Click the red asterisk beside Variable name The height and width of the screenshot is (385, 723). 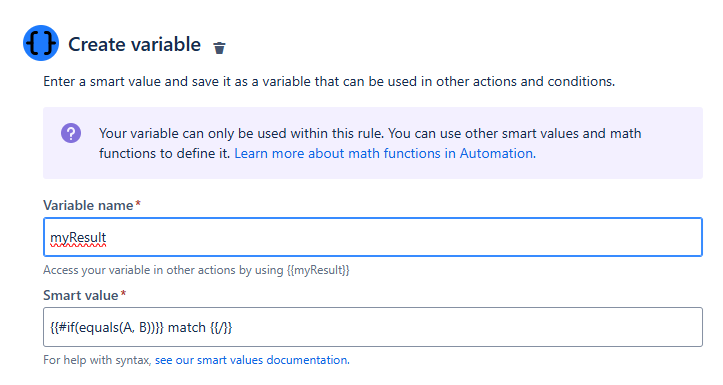click(138, 203)
